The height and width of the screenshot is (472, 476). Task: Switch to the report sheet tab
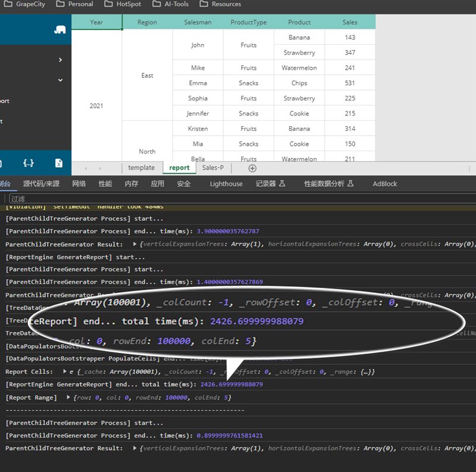[179, 168]
